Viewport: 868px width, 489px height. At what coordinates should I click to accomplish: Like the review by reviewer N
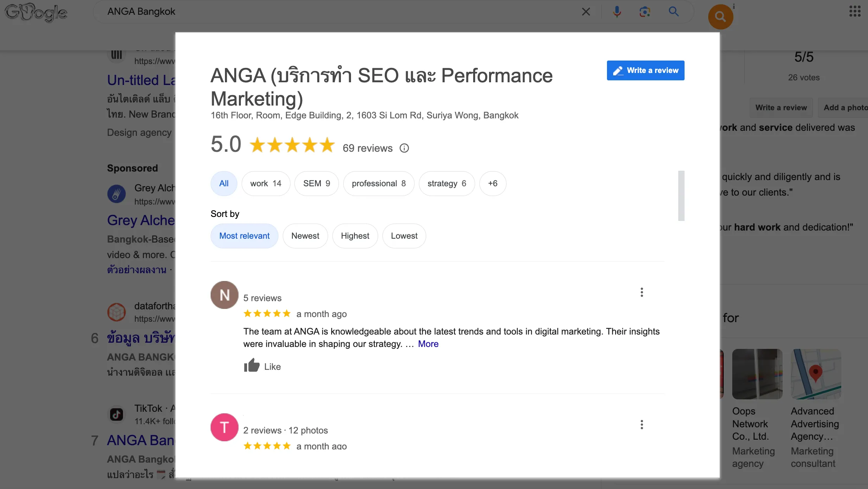click(262, 366)
